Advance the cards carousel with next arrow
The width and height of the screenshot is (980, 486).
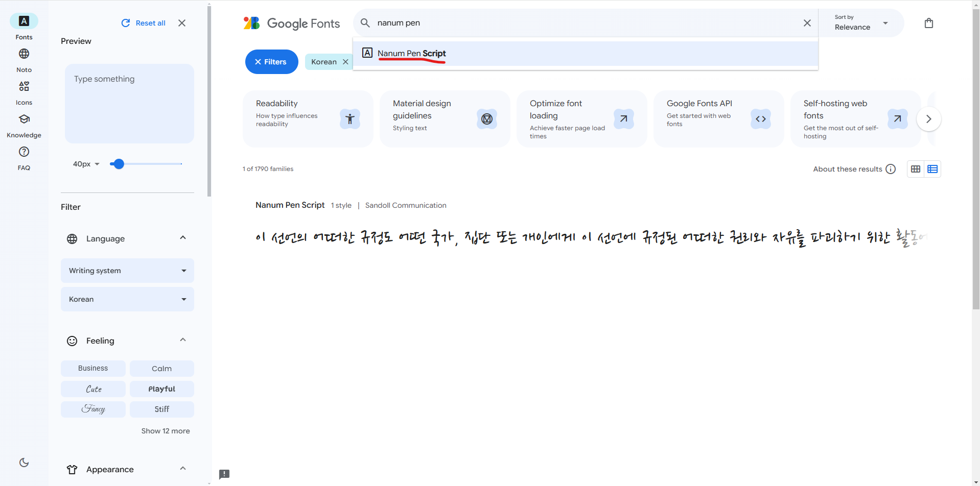929,119
